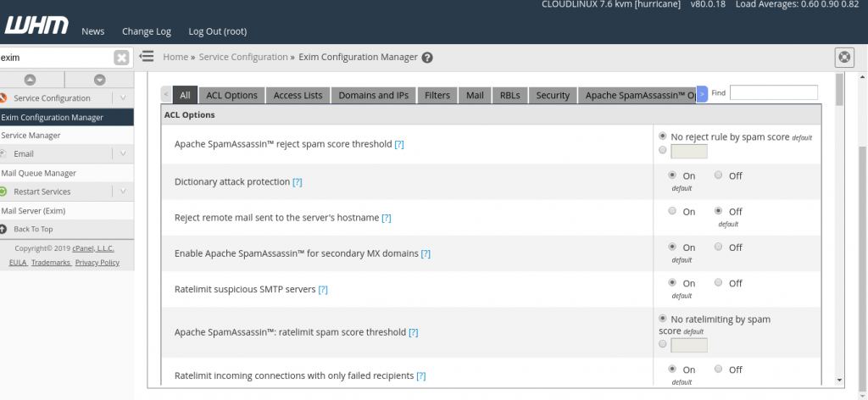Viewport: 868px width, 400px height.
Task: Click the Find input field
Action: (773, 92)
